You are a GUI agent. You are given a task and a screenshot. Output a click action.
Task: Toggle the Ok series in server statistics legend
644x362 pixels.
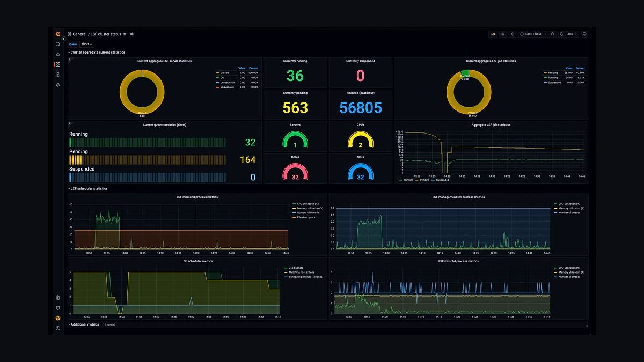(221, 77)
